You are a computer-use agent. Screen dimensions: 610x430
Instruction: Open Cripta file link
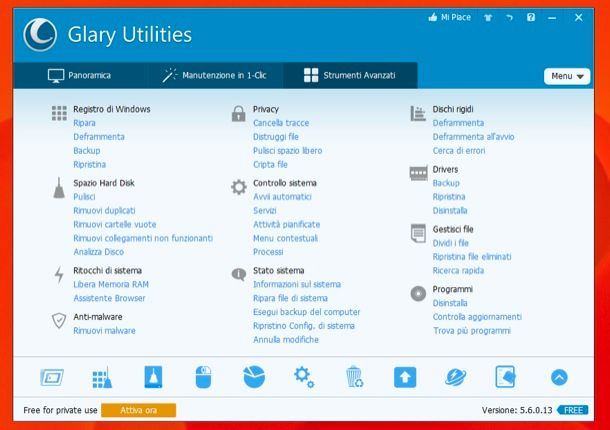point(270,165)
